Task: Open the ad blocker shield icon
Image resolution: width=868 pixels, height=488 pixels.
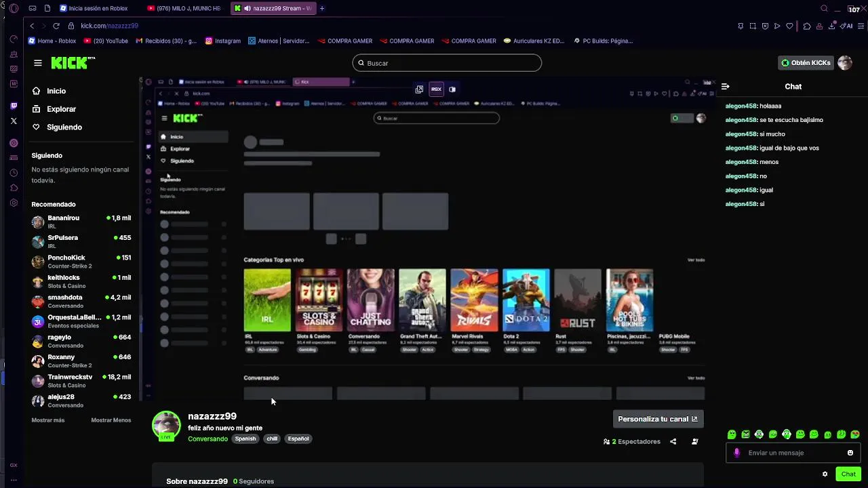Action: (x=765, y=26)
